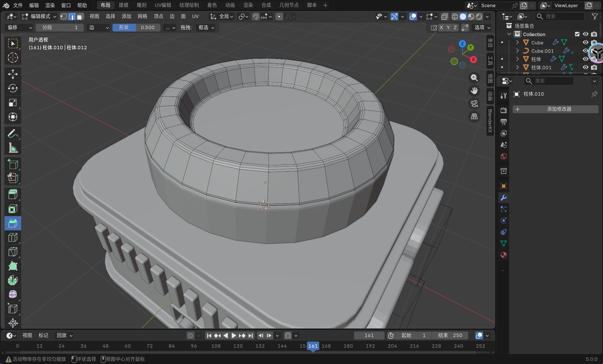The height and width of the screenshot is (364, 603).
Task: Activate the Annotate pencil tool
Action: [x=13, y=133]
